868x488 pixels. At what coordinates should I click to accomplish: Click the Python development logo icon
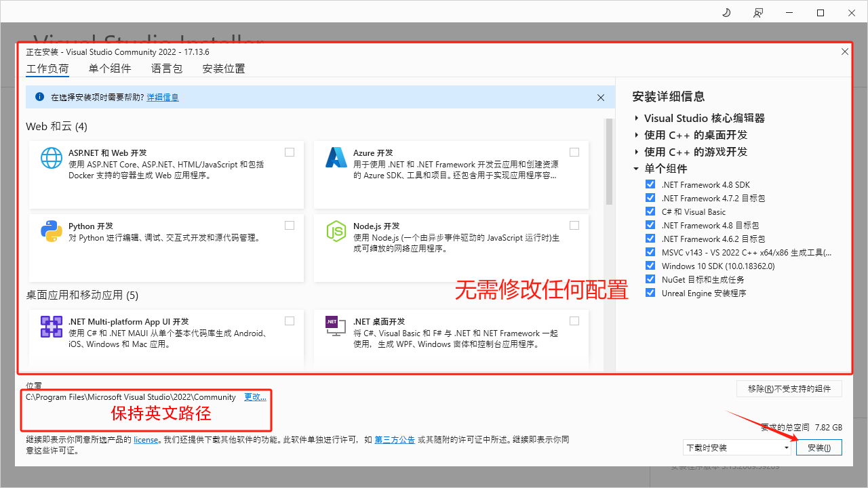[52, 231]
